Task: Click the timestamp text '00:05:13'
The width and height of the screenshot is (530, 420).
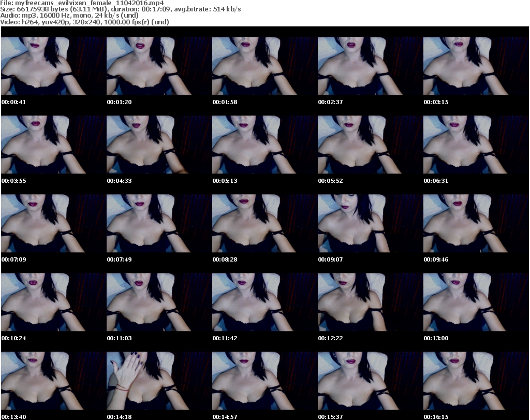Action: click(x=225, y=181)
